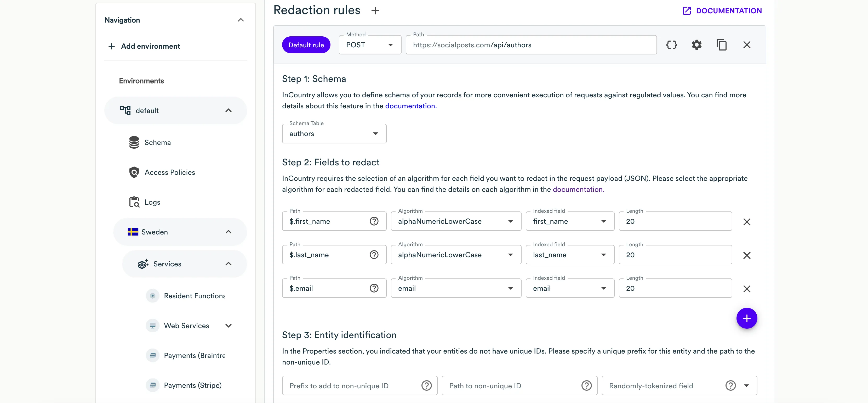Image resolution: width=868 pixels, height=403 pixels.
Task: Click Add environment in the sidebar
Action: [x=150, y=46]
